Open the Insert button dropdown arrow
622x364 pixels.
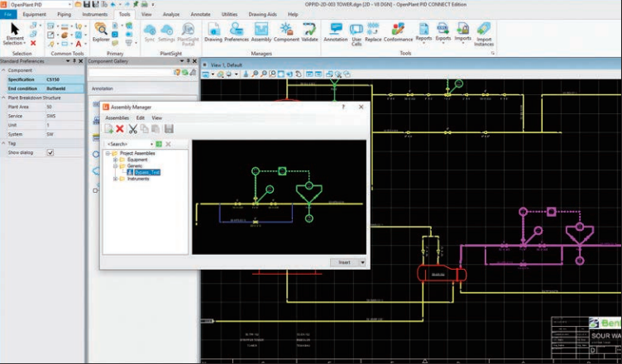(x=362, y=262)
